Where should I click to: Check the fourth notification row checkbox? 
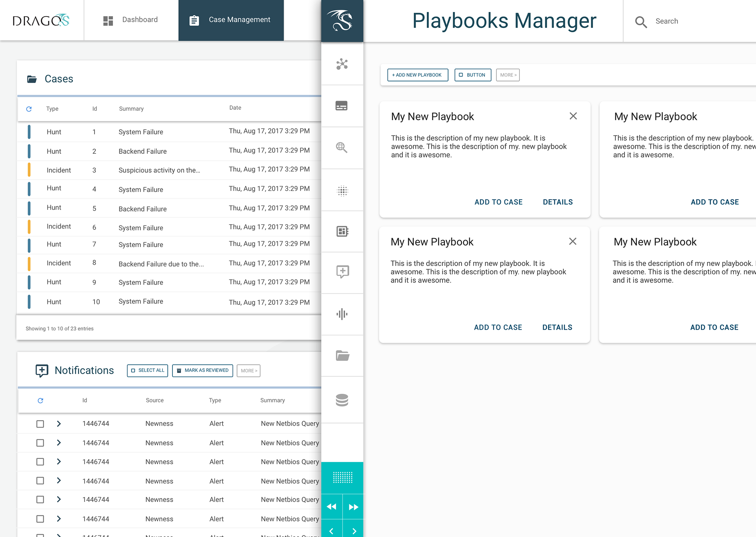click(x=40, y=480)
